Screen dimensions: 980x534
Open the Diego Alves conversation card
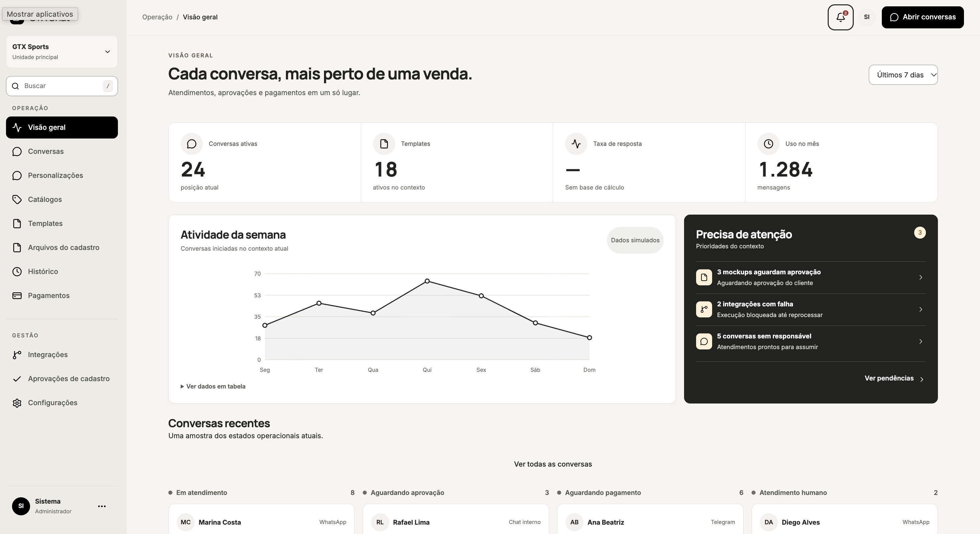point(845,519)
